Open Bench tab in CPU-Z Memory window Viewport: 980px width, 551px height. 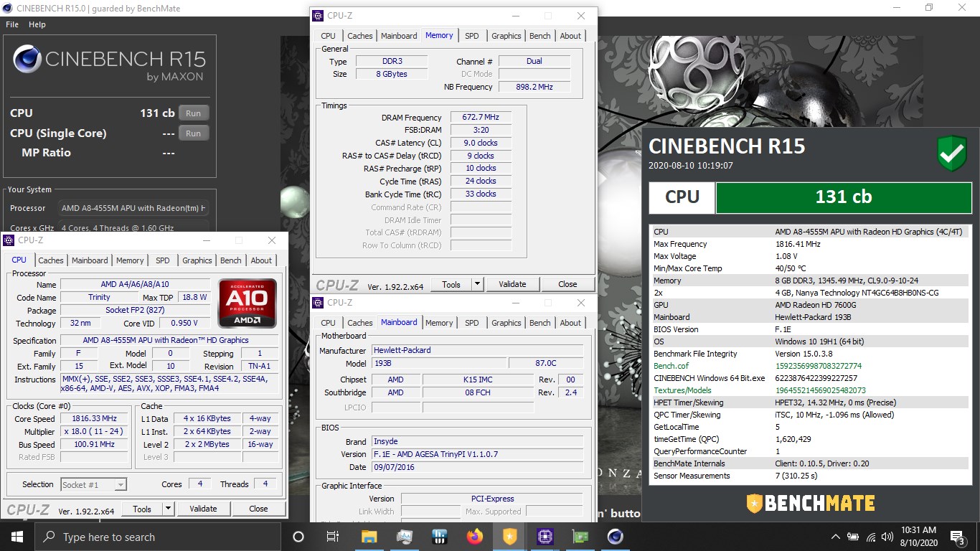pyautogui.click(x=540, y=36)
